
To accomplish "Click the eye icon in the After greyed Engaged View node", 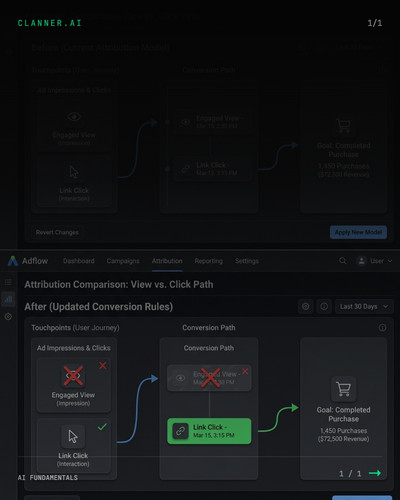I will [x=180, y=378].
